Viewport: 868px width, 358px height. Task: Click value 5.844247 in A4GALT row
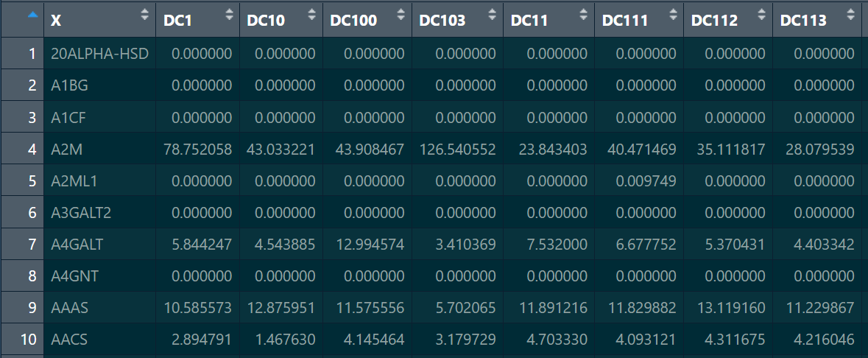pyautogui.click(x=202, y=245)
